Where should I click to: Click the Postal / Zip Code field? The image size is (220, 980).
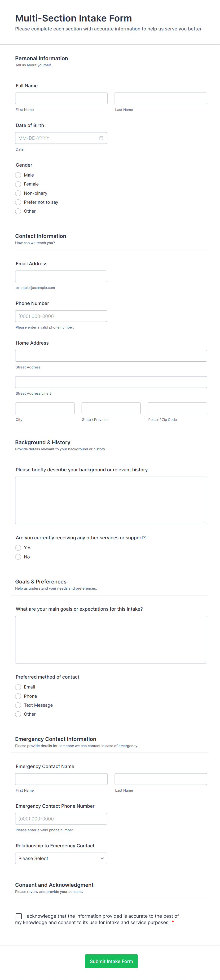pyautogui.click(x=177, y=408)
